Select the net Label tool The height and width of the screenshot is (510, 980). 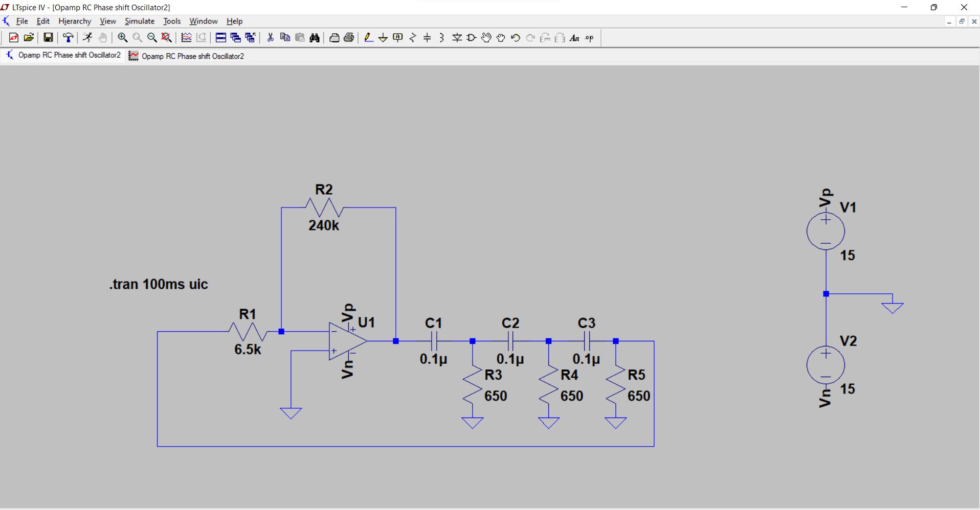click(397, 37)
